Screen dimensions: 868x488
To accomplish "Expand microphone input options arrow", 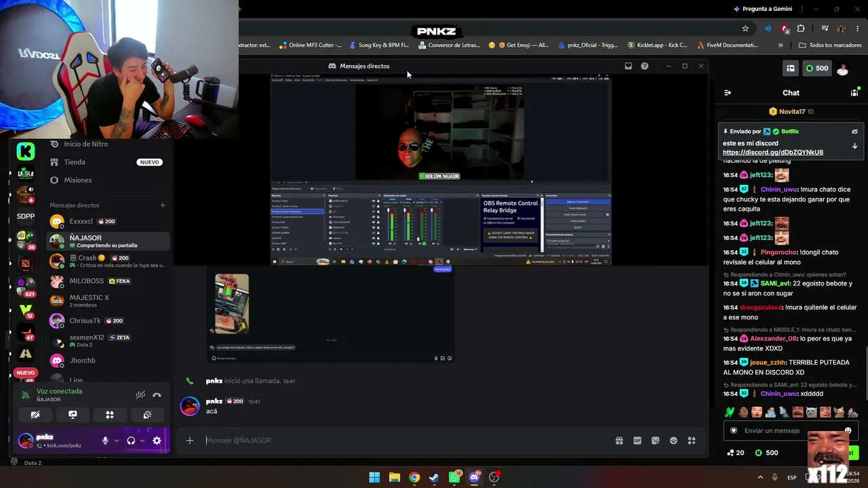I will 116,441.
